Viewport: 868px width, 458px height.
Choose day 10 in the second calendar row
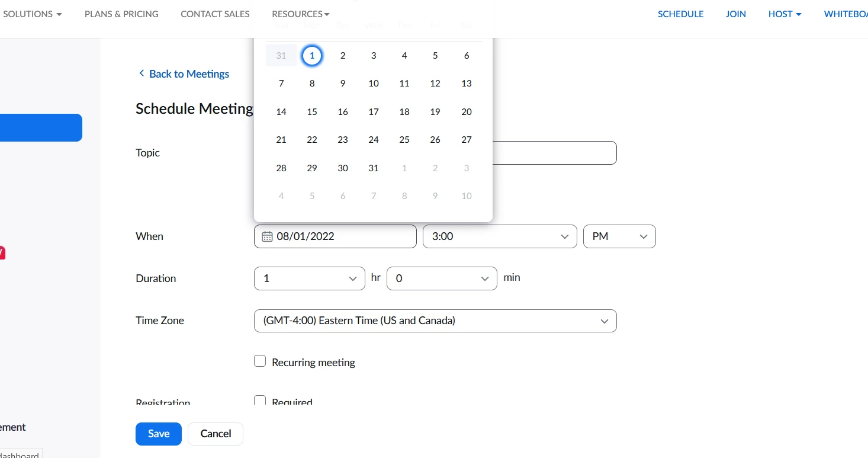click(374, 84)
